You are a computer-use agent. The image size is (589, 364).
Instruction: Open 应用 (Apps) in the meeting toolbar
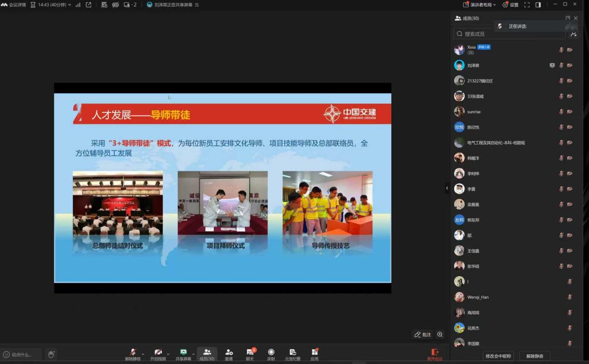pos(315,354)
